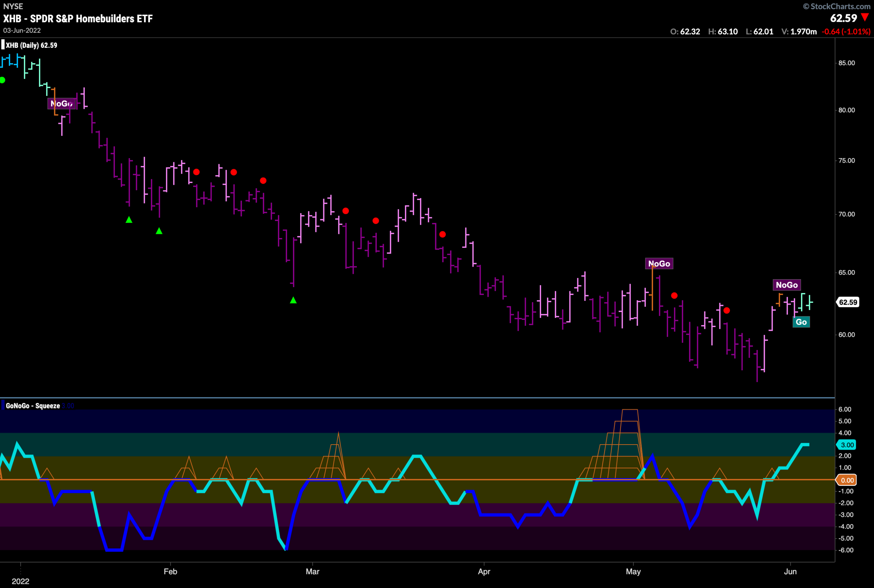This screenshot has width=874, height=588.
Task: Click the GoNoGo - Squeeze panel label
Action: (x=33, y=406)
